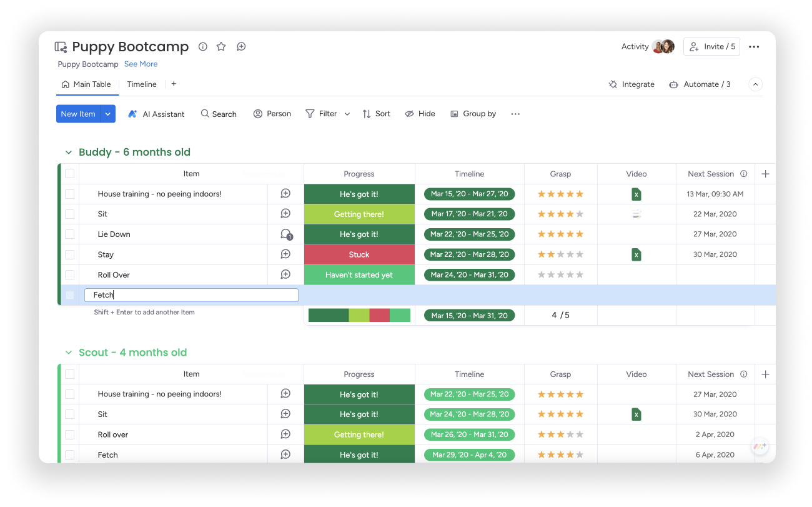812x507 pixels.
Task: Filter items by Person
Action: [272, 114]
